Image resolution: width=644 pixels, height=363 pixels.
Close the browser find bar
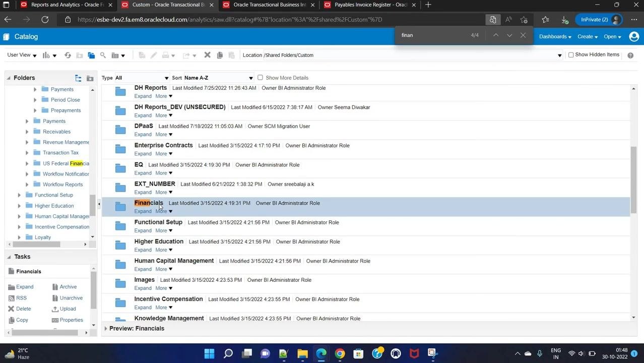(x=523, y=35)
